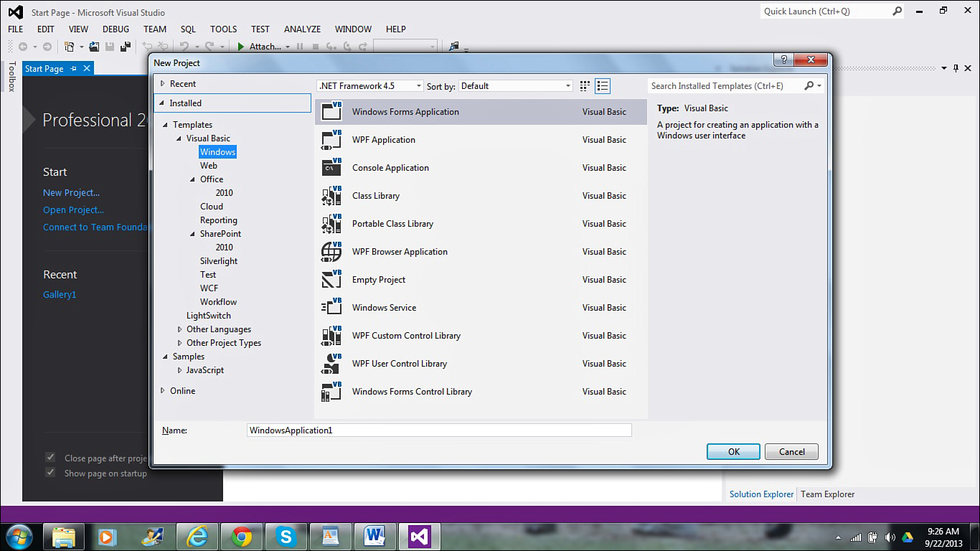The width and height of the screenshot is (980, 551).
Task: Expand the Other Project Types node
Action: [x=180, y=343]
